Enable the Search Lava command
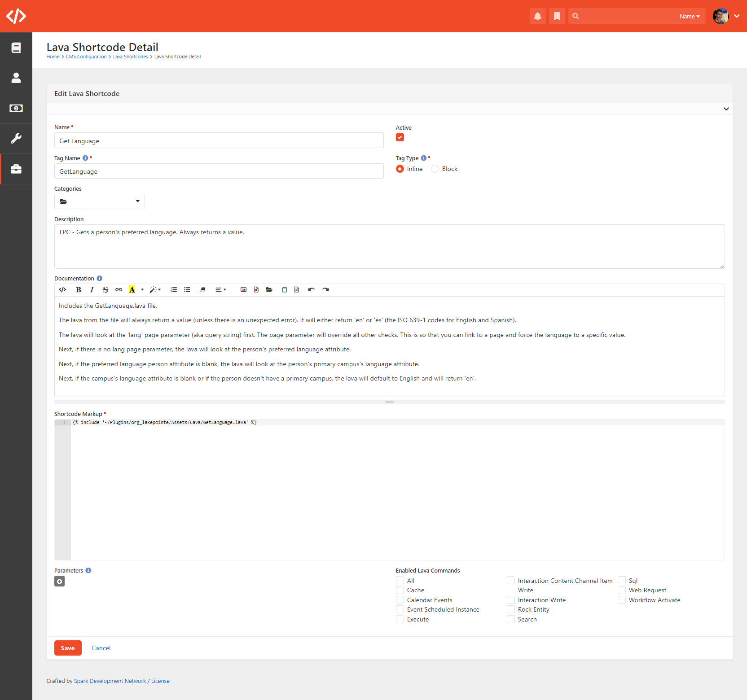Screen dimensions: 747x700 (x=511, y=619)
